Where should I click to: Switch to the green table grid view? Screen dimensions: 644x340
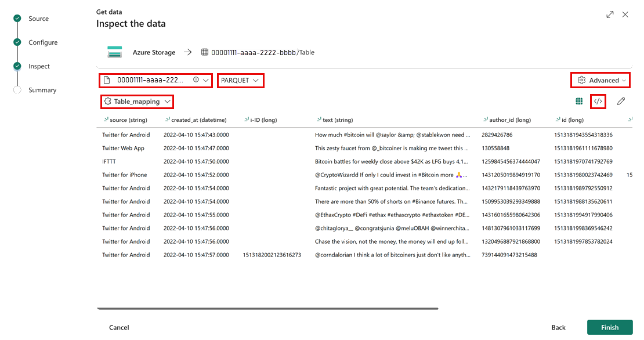[578, 102]
